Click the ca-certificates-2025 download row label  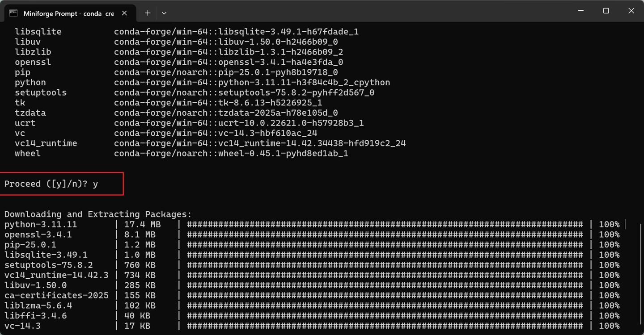point(56,295)
